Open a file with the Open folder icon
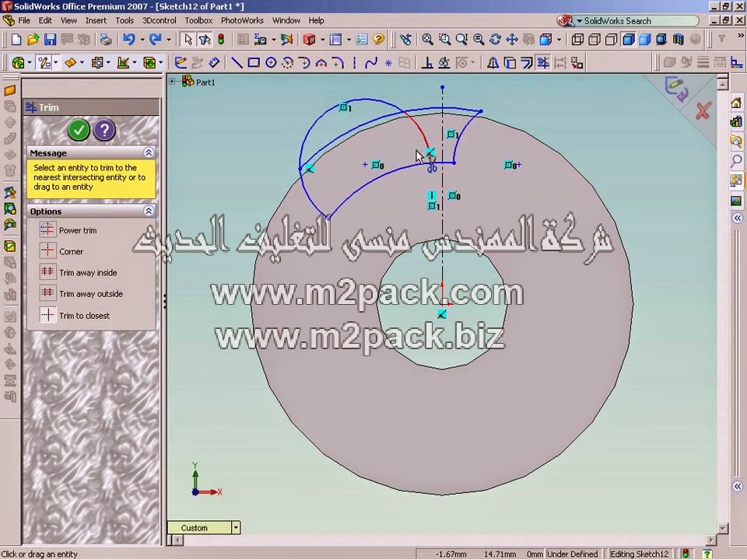Viewport: 747px width, 560px height. point(33,40)
